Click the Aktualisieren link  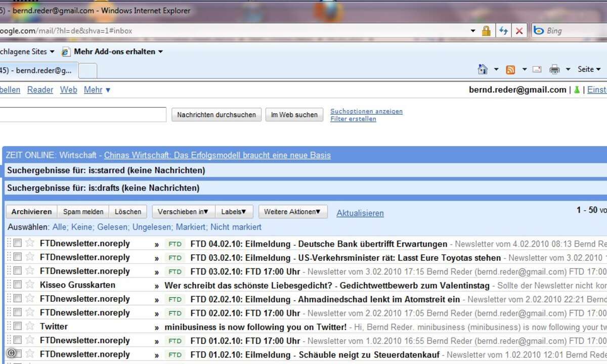coord(360,213)
